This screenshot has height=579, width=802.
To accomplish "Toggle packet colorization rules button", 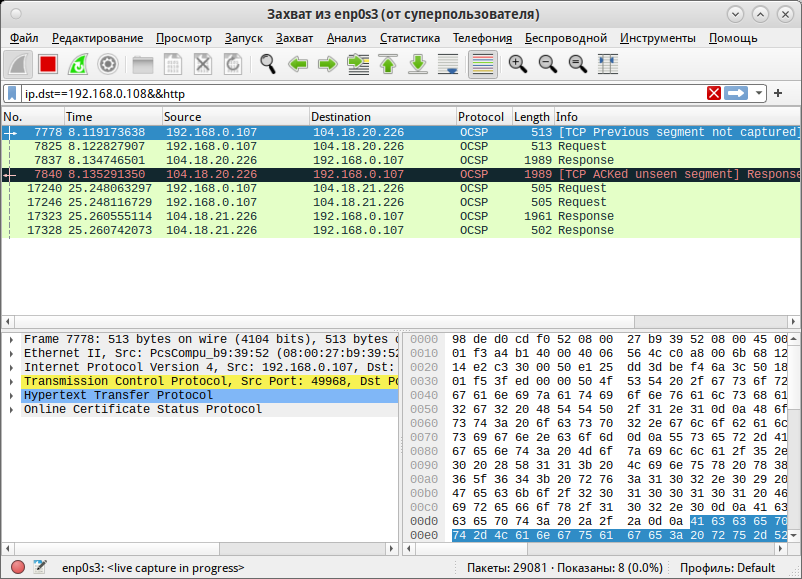I will (483, 64).
